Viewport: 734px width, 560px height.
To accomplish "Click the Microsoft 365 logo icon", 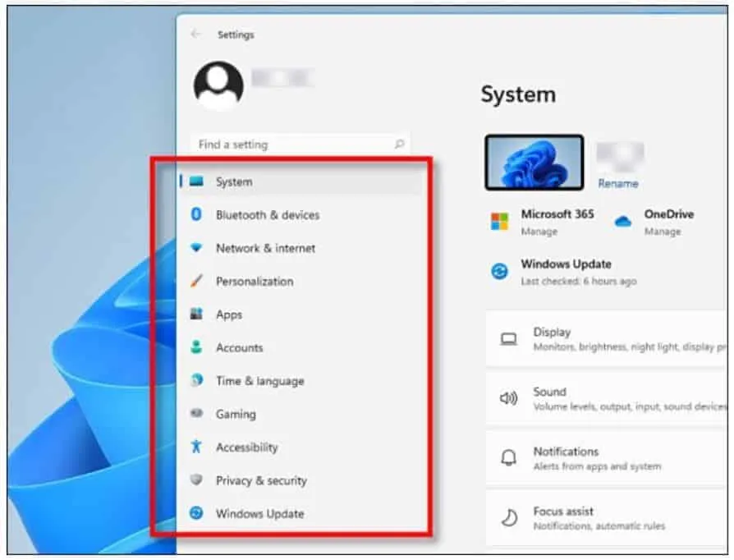I will click(499, 221).
